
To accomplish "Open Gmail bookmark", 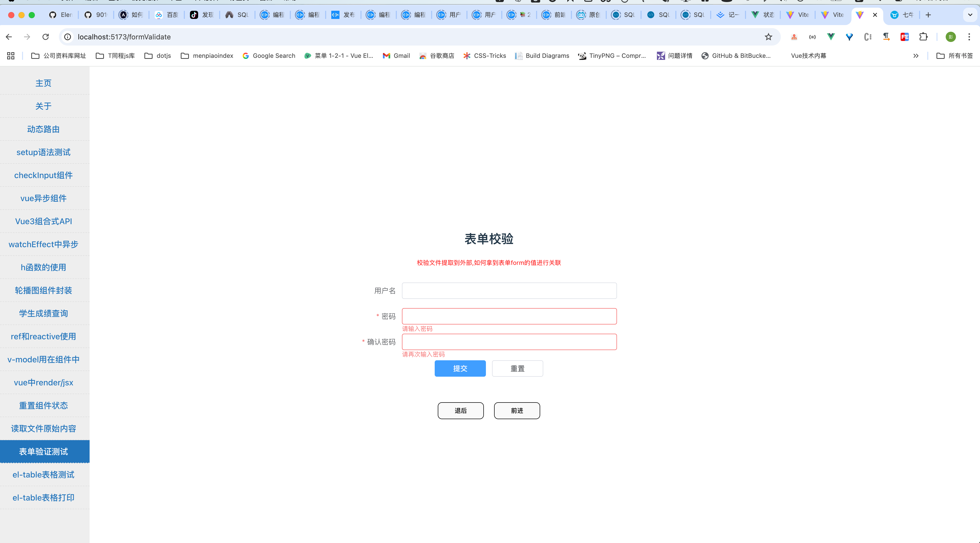I will point(396,56).
